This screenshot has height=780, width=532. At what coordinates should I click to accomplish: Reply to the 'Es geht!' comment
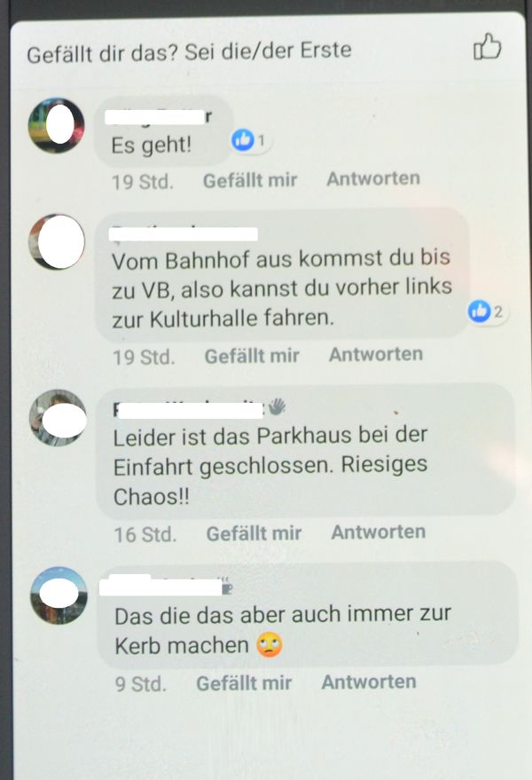373,178
